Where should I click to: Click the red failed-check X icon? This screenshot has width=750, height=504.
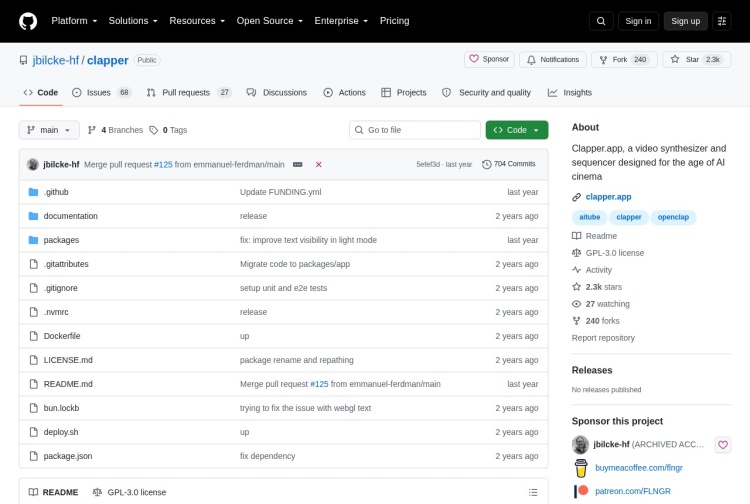tap(319, 164)
